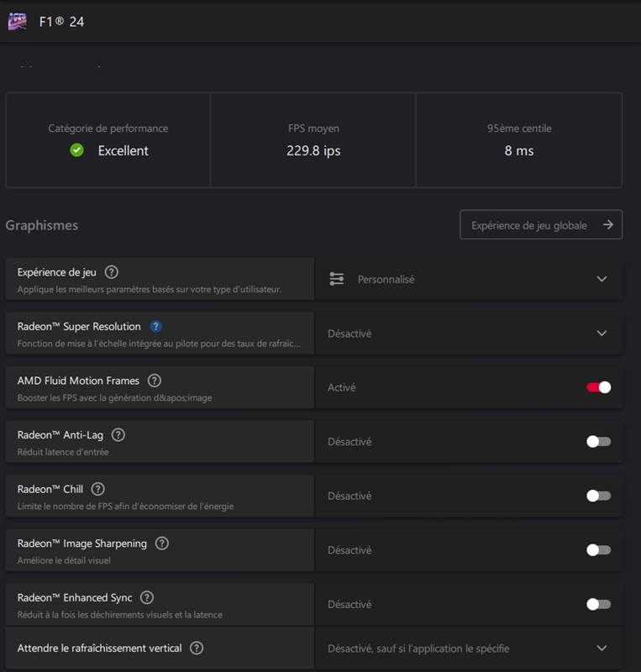This screenshot has width=641, height=672.
Task: Select the Graphismes section header
Action: pos(36,223)
